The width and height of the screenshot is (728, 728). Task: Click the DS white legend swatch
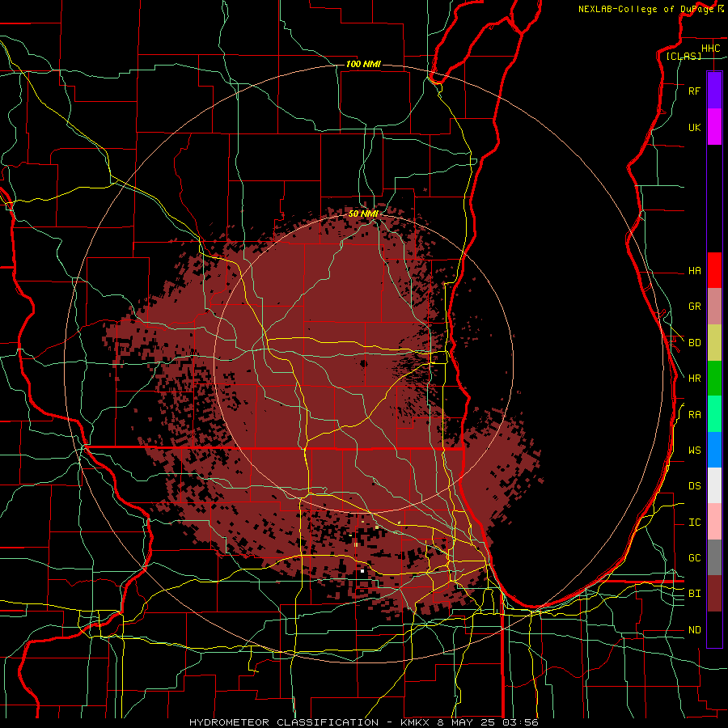point(714,485)
